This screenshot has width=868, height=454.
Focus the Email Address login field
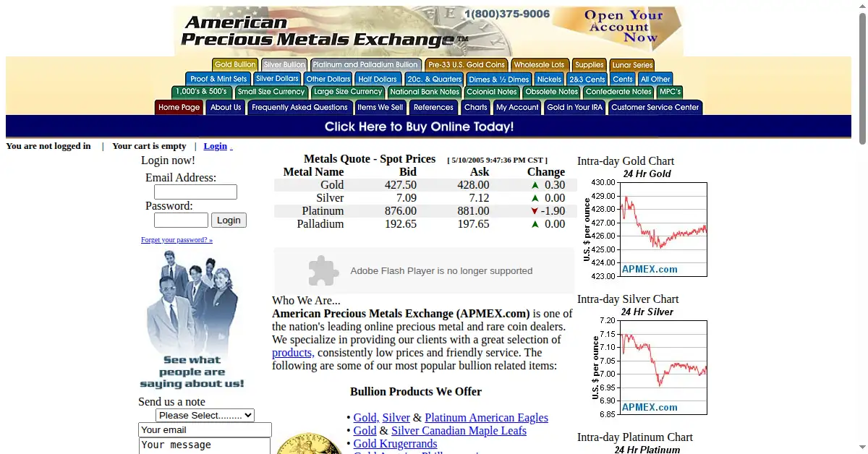[x=195, y=192]
